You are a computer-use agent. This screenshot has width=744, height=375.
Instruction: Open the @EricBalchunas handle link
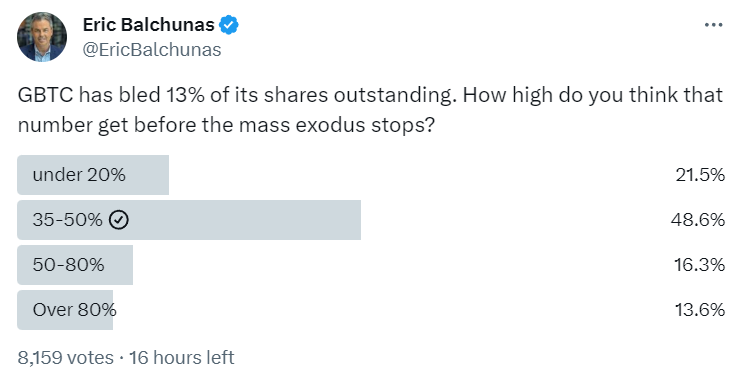tap(152, 49)
